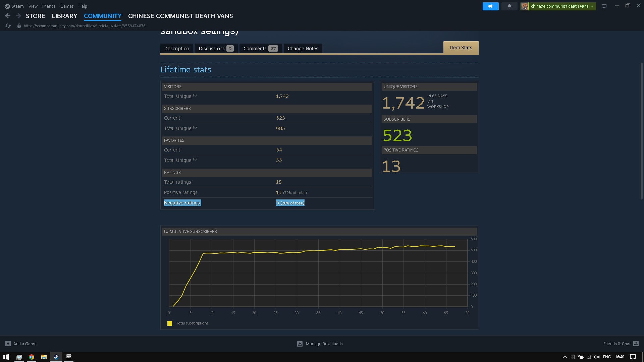Open the ENG language selector
This screenshot has height=362, width=644.
click(x=606, y=357)
